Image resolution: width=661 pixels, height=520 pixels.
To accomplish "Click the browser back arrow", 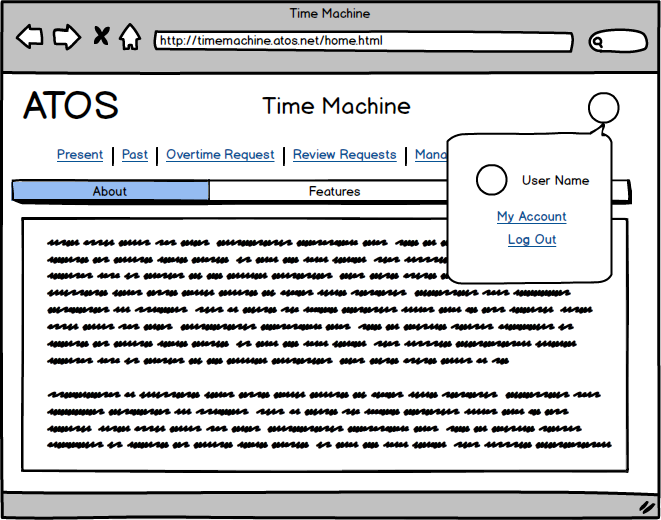I will click(30, 38).
